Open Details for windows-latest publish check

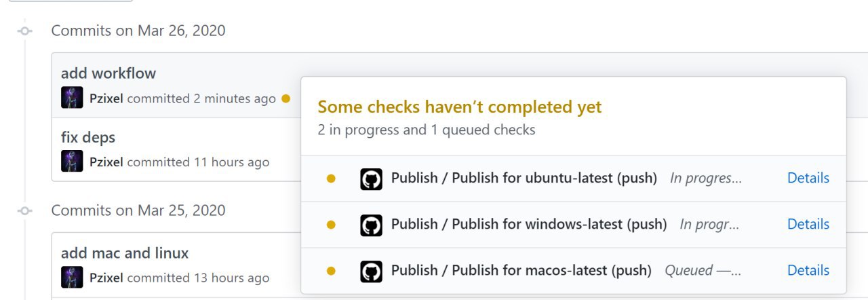pos(808,224)
